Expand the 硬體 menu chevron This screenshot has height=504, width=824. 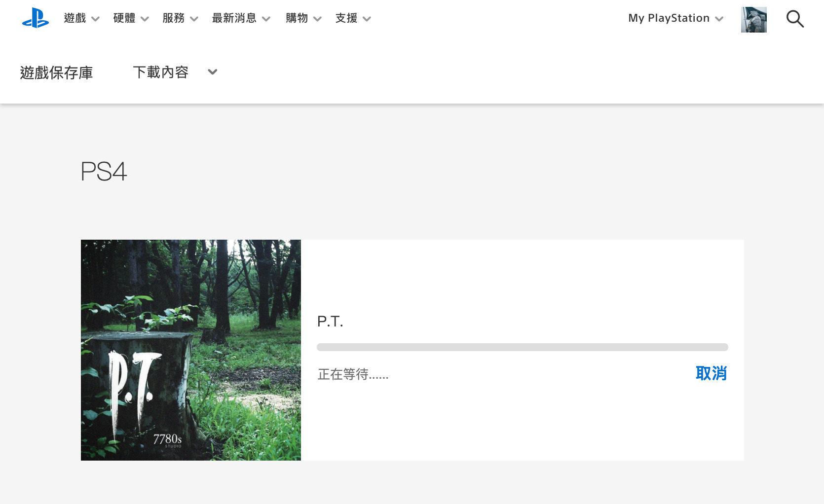point(145,19)
